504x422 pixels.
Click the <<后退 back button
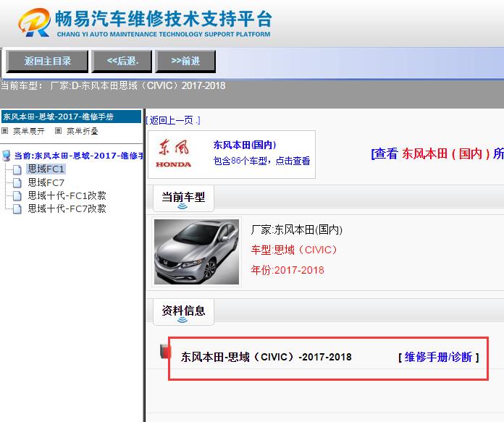tap(122, 61)
